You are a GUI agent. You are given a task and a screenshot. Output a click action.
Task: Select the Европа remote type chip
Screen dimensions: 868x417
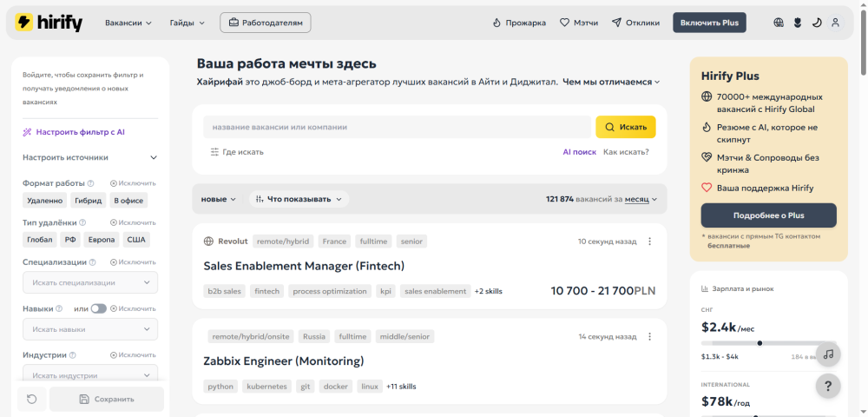[102, 240]
